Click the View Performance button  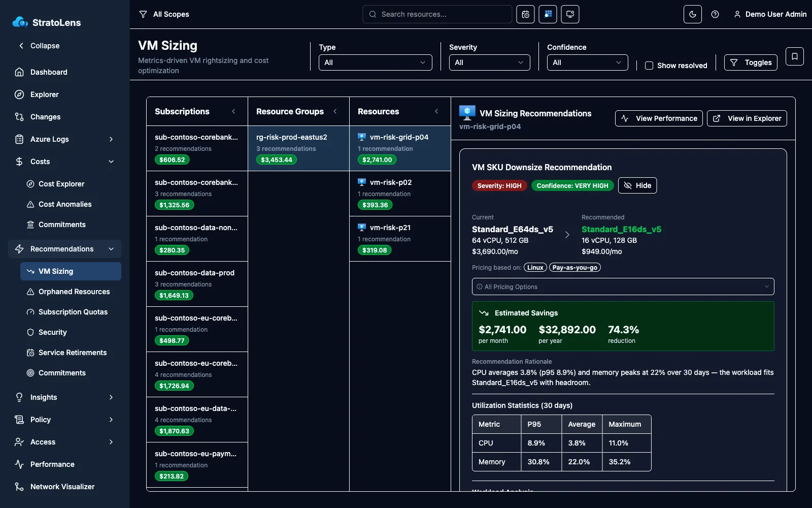(x=659, y=118)
